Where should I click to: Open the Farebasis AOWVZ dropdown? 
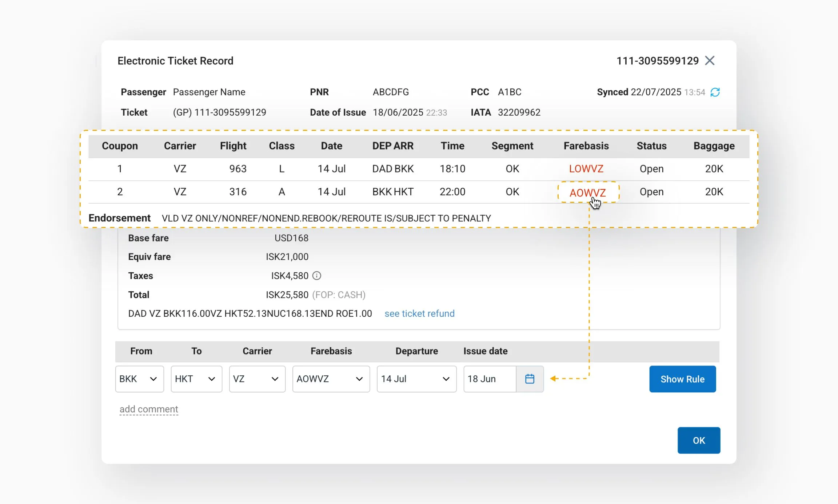coord(331,379)
